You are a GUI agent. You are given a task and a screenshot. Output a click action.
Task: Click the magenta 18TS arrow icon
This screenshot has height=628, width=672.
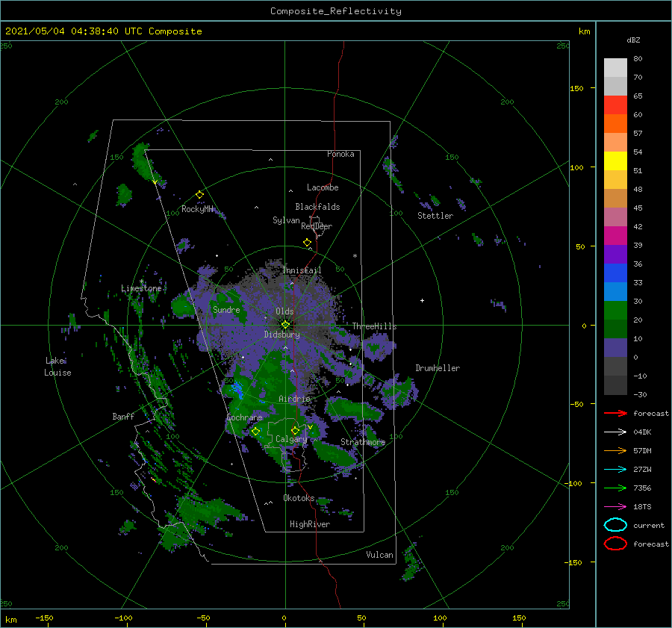coord(615,507)
